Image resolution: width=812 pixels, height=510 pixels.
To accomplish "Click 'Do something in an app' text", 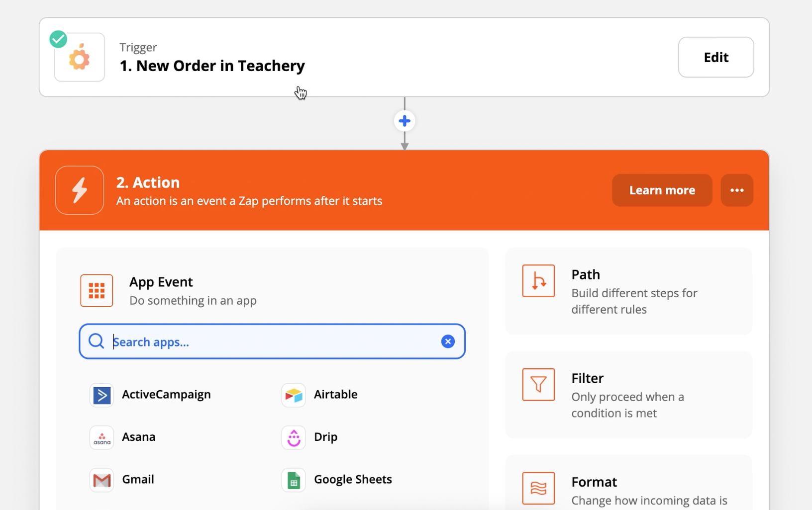I will pos(193,301).
